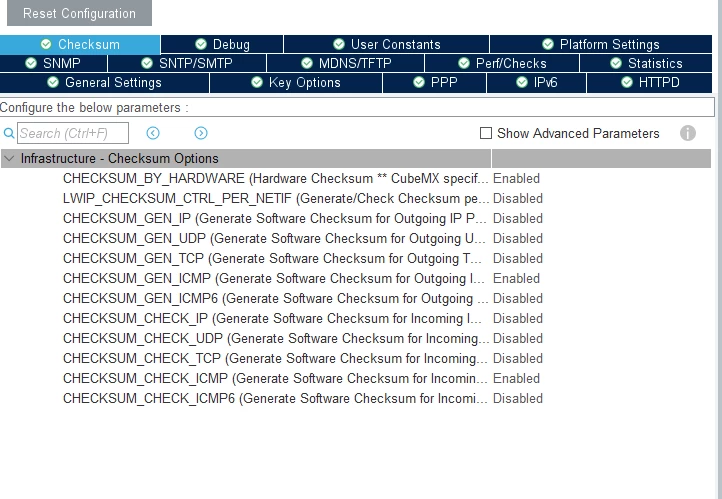
Task: Select the CHECKSUM_GEN_ICMP parameter row
Action: tap(274, 279)
